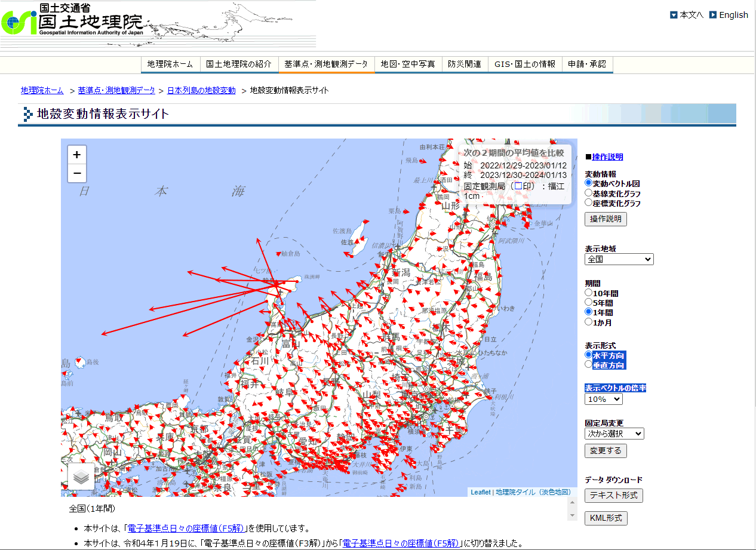Choose 垂直方向 display format
The height and width of the screenshot is (550, 756).
589,364
